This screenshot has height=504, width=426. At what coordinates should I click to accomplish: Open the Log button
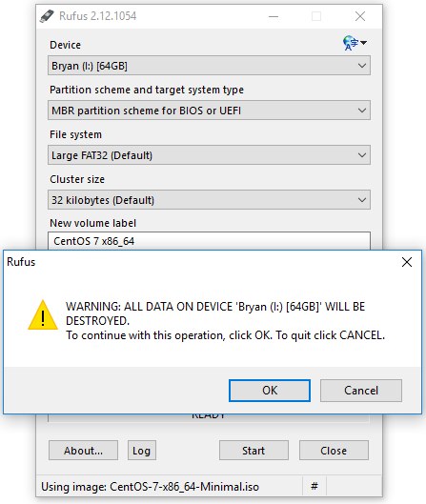click(x=142, y=451)
